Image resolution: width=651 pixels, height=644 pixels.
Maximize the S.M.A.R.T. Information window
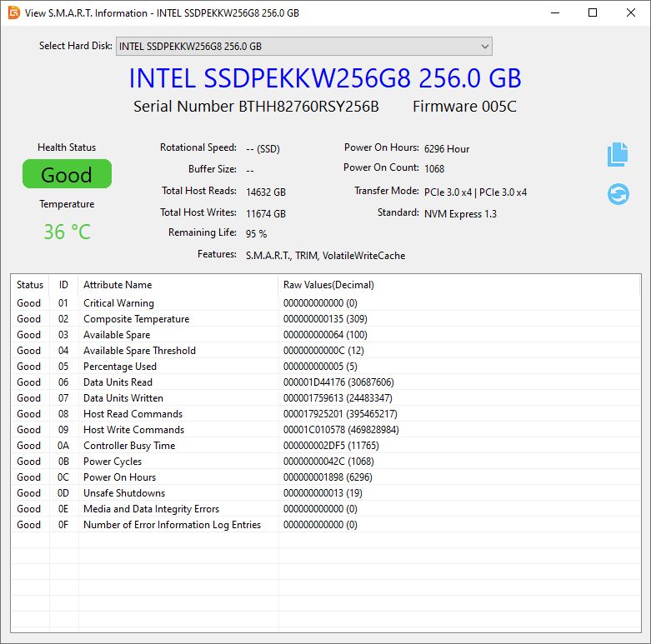pos(593,12)
